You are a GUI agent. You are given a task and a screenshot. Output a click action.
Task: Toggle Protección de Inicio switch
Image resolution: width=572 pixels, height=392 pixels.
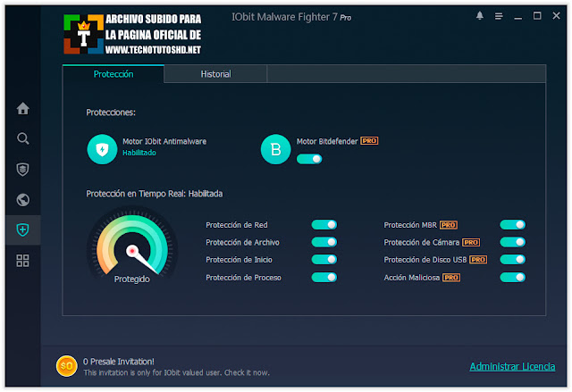coord(324,259)
